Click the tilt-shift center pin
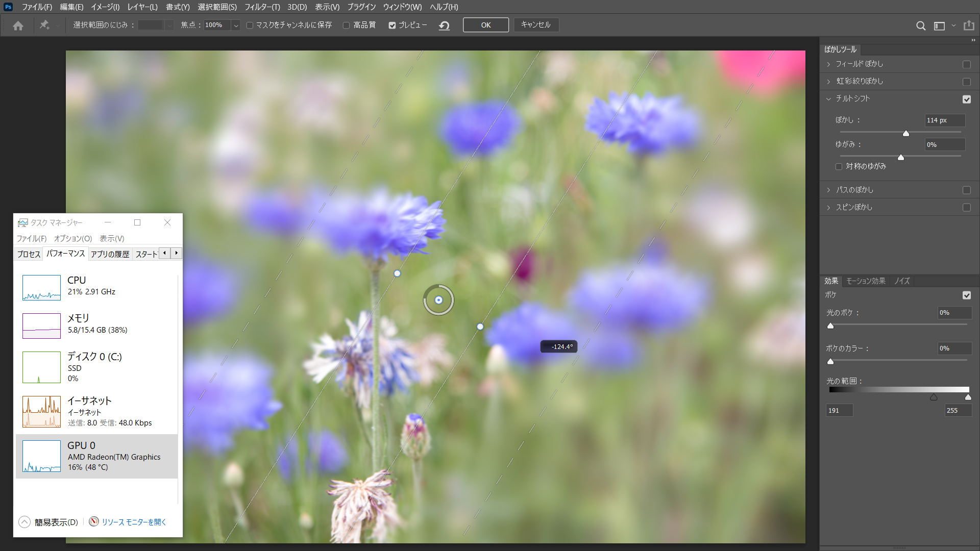The height and width of the screenshot is (551, 980). (438, 300)
